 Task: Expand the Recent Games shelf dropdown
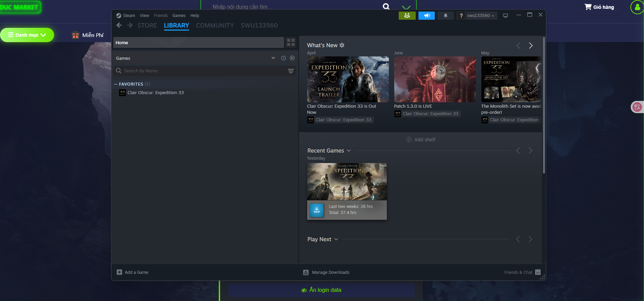(349, 150)
